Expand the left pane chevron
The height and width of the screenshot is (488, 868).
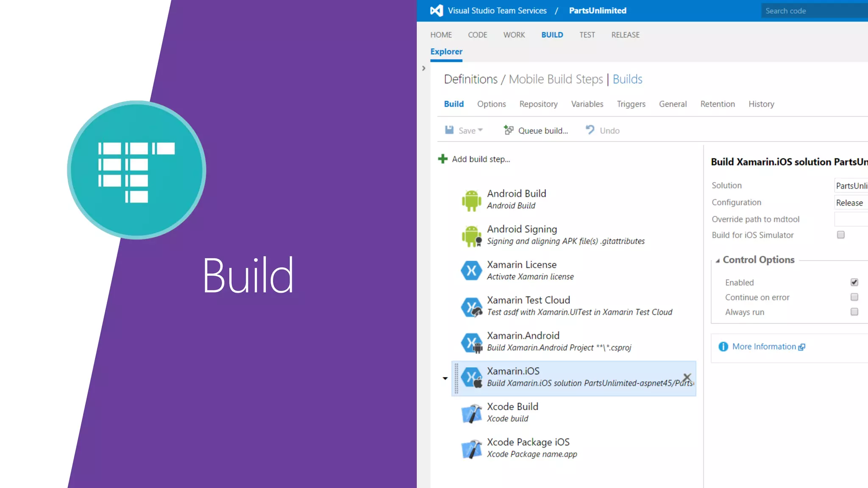coord(423,68)
